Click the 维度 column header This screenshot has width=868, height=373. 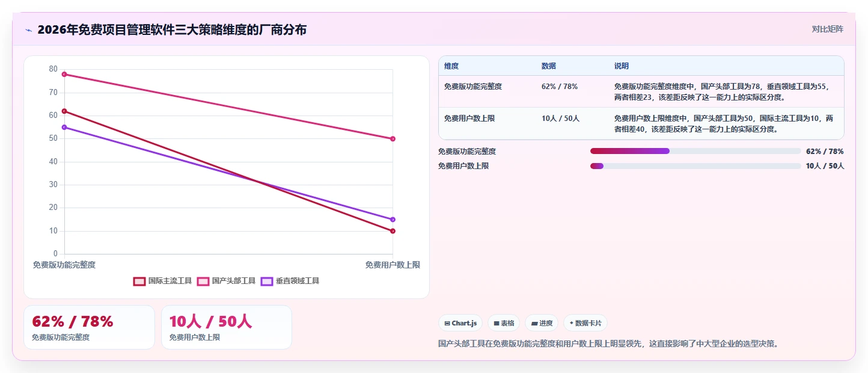coord(451,66)
